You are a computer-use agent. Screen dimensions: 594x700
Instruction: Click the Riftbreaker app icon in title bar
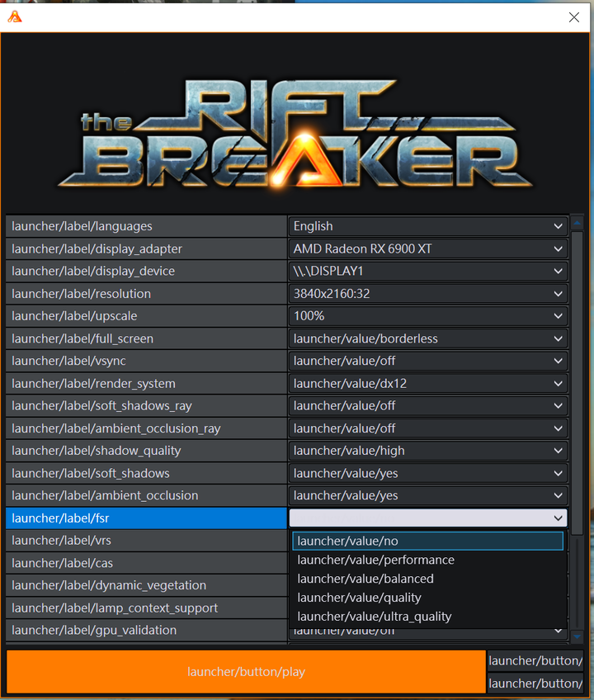15,17
